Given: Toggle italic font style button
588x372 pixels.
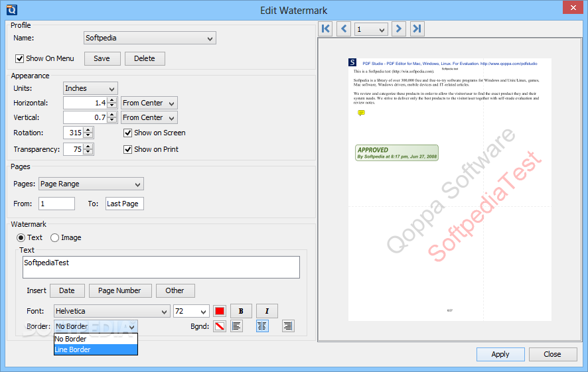Looking at the screenshot, I should (267, 311).
